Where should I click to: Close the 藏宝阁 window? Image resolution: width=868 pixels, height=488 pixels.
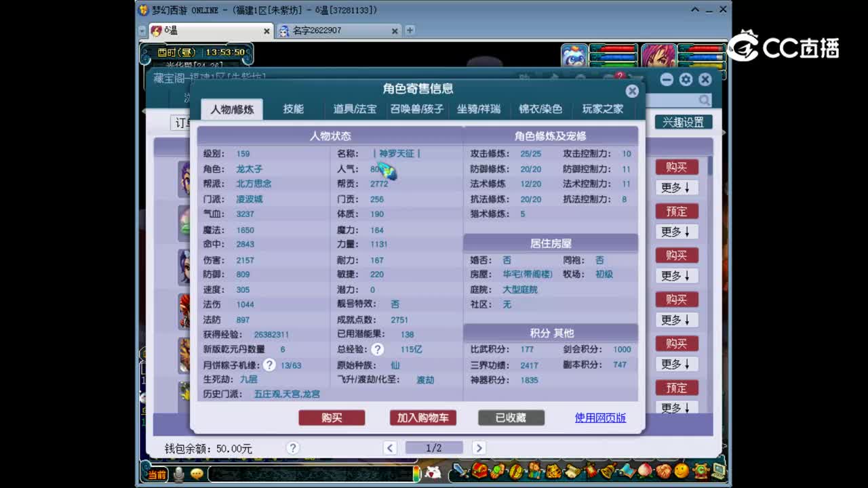click(705, 79)
